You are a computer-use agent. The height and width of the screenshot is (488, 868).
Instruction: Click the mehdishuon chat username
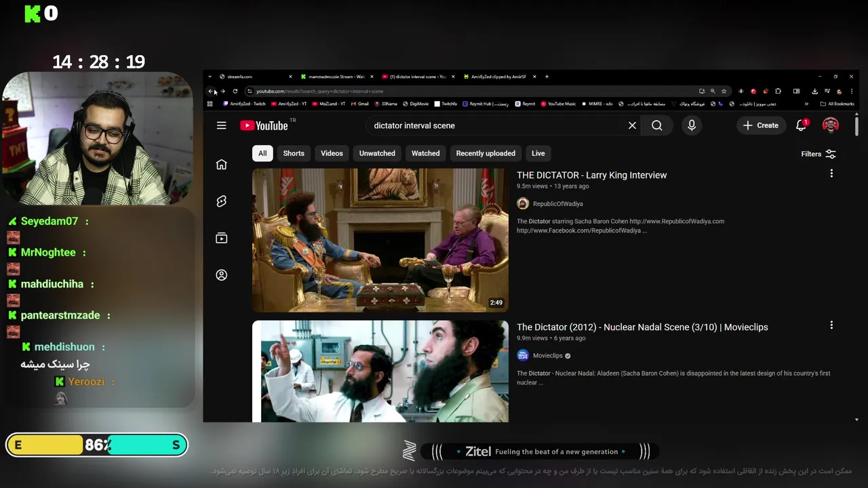point(64,347)
